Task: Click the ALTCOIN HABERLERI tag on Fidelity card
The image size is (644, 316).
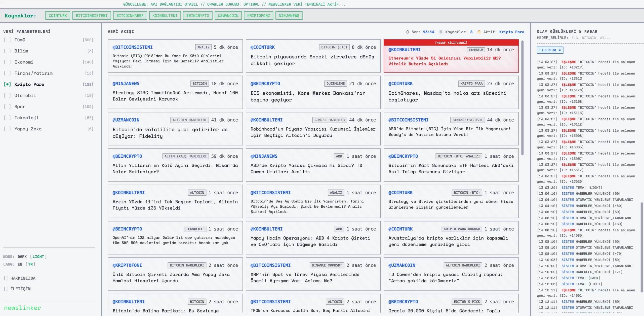Action: 189,120
